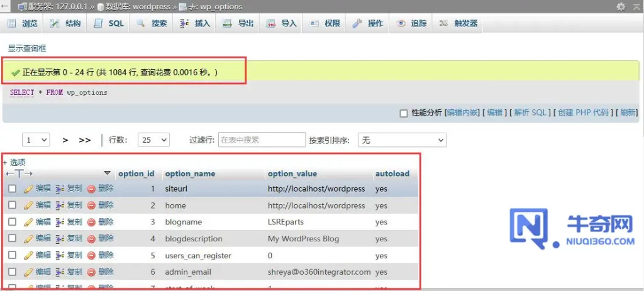Image resolution: width=644 pixels, height=291 pixels.
Task: Sort by option_id column header
Action: (x=136, y=173)
